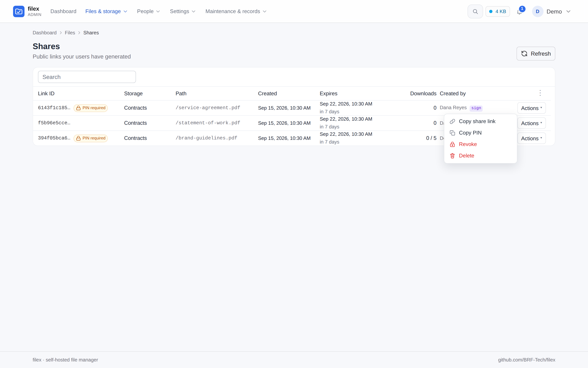Focus the shares Search input field
This screenshot has height=368, width=588.
tap(87, 77)
